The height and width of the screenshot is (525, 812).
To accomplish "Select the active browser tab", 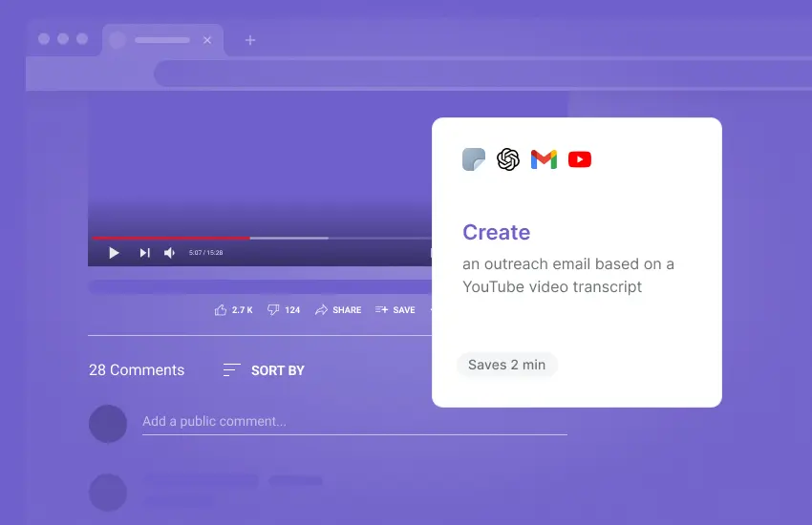I will click(x=162, y=40).
